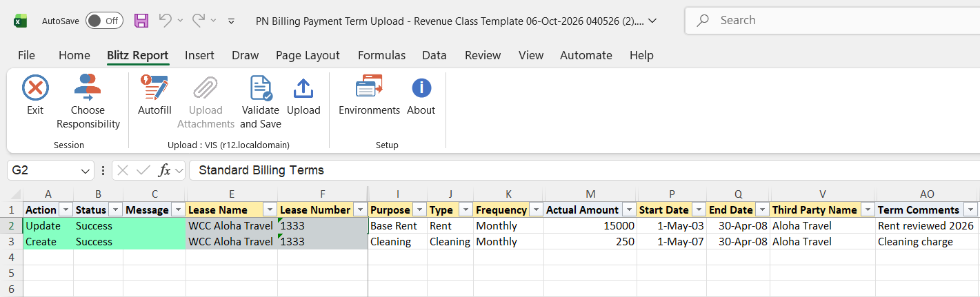The width and height of the screenshot is (980, 297).
Task: Click the magnifier icon in Search box
Action: pyautogui.click(x=703, y=21)
